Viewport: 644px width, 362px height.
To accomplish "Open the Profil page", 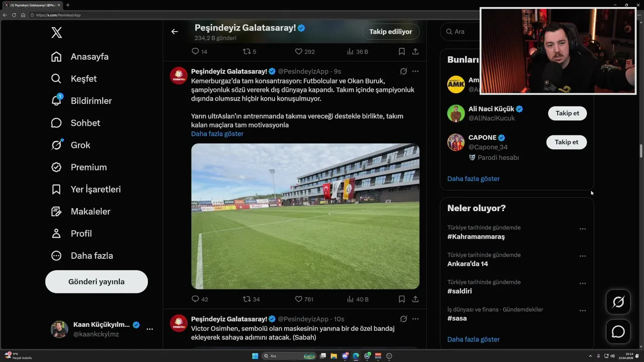I will (71, 234).
